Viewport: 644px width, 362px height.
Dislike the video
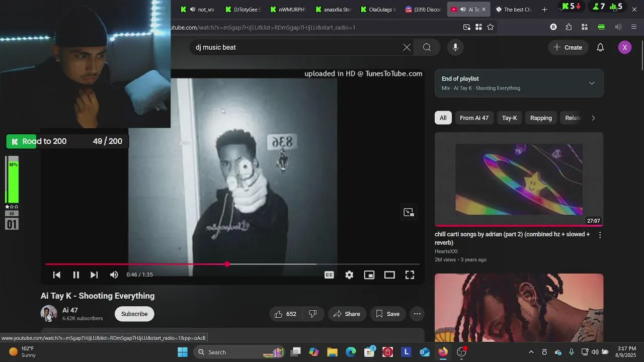coord(312,314)
